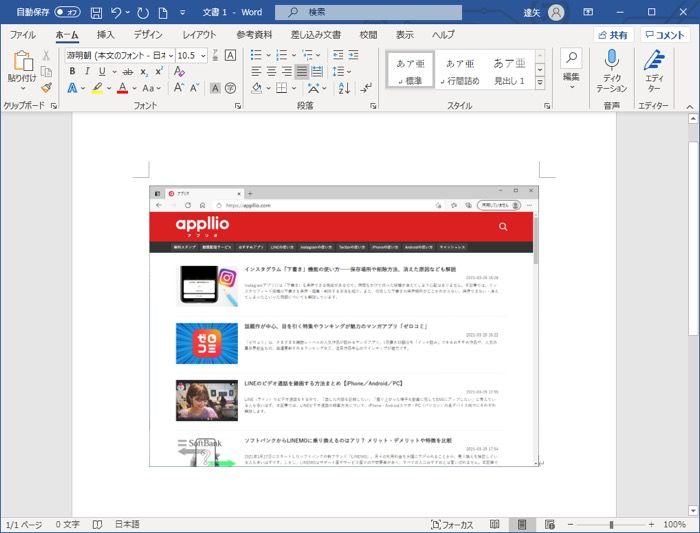Click Clear All Formatting icon
Screen dimensions: 700x533
coord(179,71)
